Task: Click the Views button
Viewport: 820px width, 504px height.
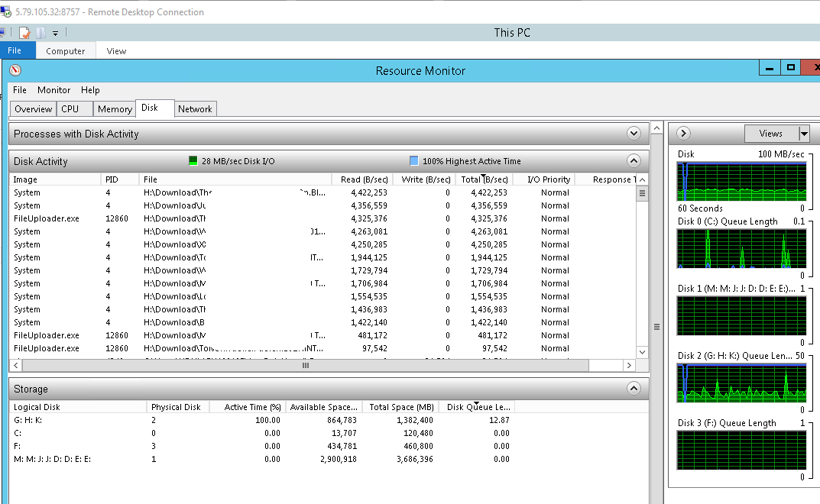Action: pos(770,134)
